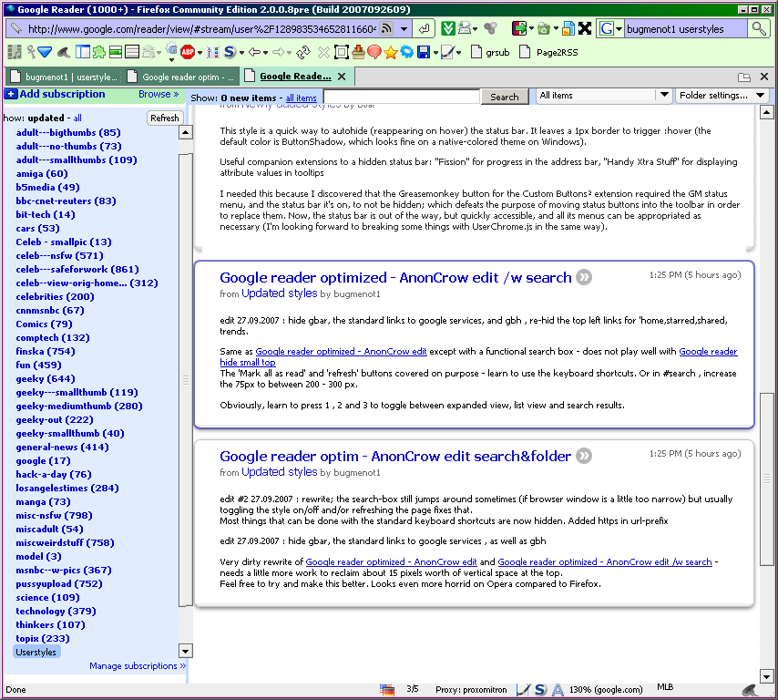Click the Adblock Plus ABP icon
This screenshot has width=778, height=700.
click(x=188, y=52)
